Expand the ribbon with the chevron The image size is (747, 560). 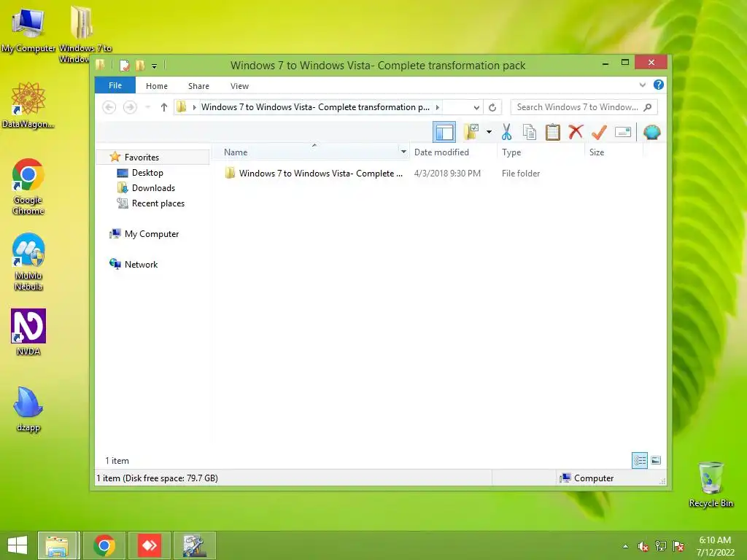tap(642, 85)
